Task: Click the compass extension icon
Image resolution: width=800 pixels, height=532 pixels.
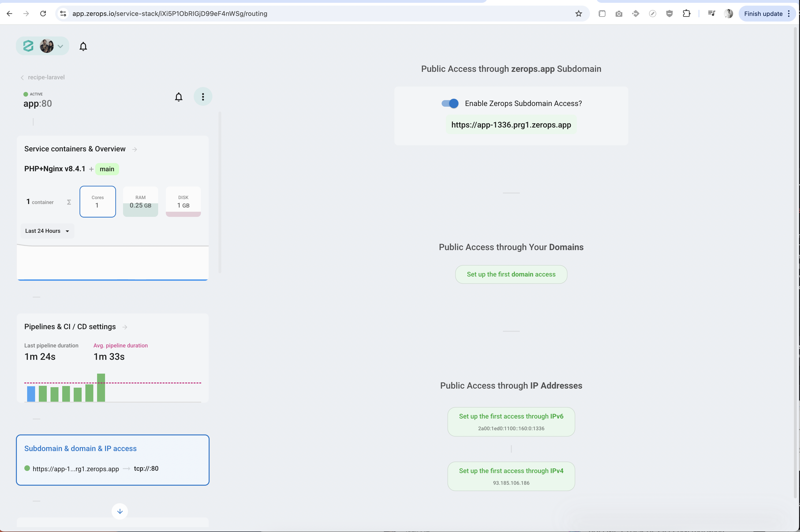Action: 652,14
